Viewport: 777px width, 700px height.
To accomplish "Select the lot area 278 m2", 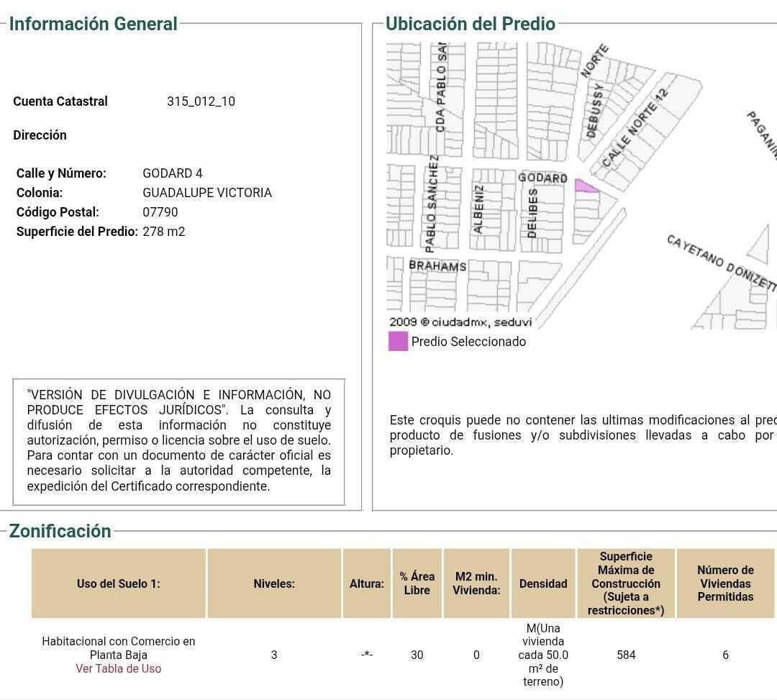I will (163, 232).
